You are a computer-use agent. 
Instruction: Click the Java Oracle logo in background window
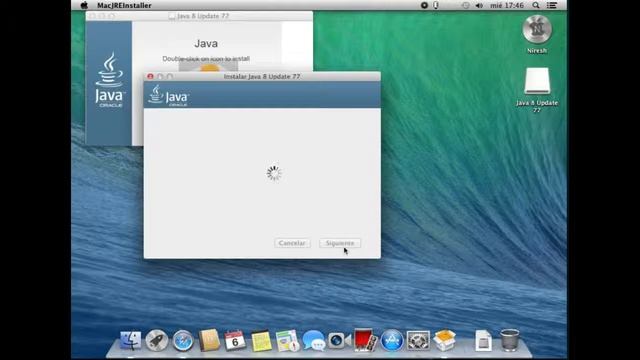tap(109, 80)
